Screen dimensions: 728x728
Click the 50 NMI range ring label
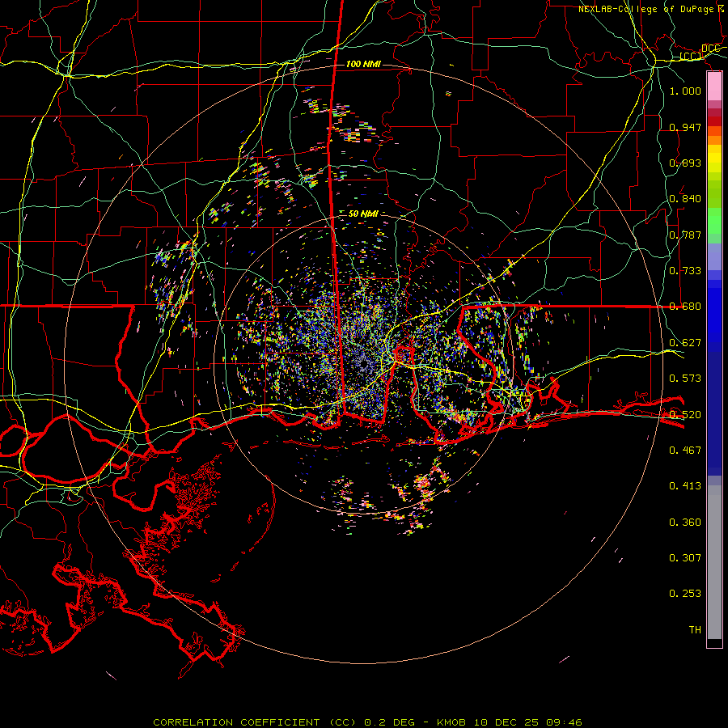tap(363, 214)
